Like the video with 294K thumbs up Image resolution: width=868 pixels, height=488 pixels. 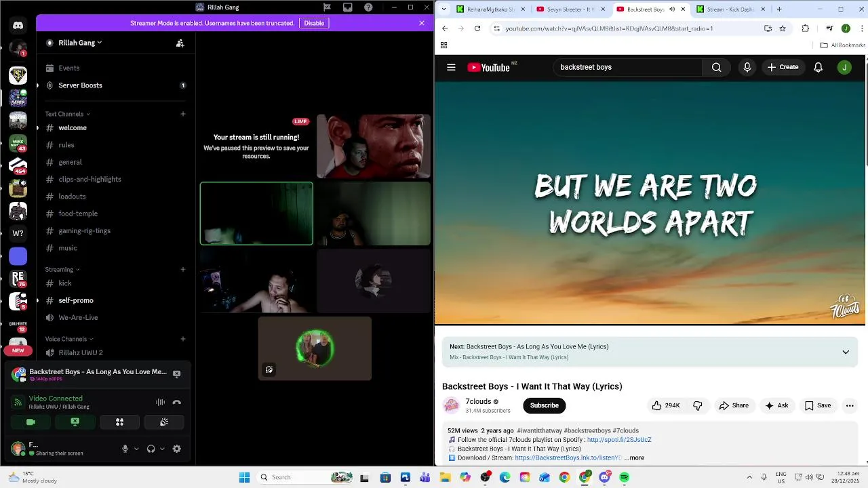point(665,405)
